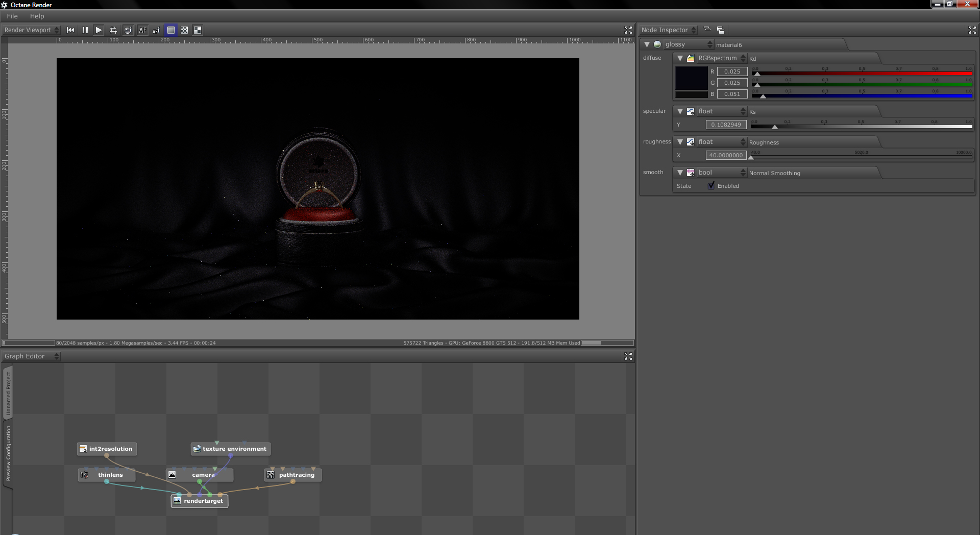980x535 pixels.
Task: Select the int2resolution node
Action: click(x=107, y=449)
